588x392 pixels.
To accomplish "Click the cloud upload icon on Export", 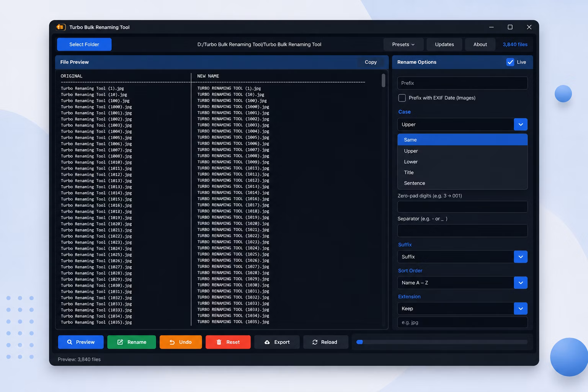I will coord(267,342).
